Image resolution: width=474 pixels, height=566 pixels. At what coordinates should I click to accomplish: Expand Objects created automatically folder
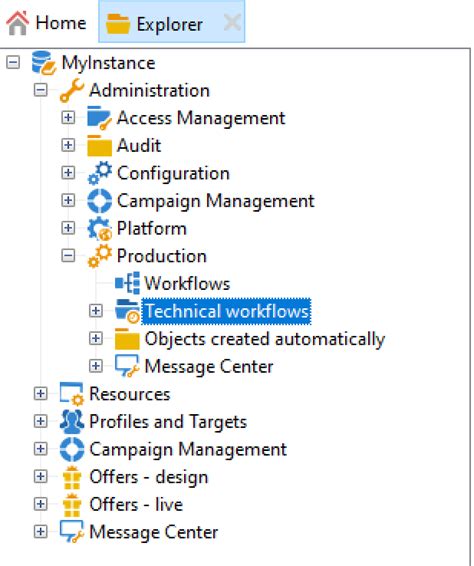[x=96, y=339]
